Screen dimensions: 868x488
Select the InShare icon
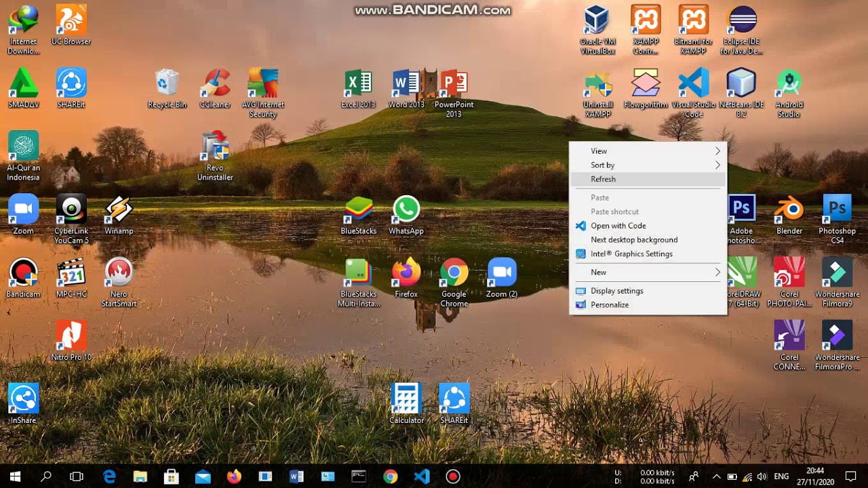pos(23,403)
